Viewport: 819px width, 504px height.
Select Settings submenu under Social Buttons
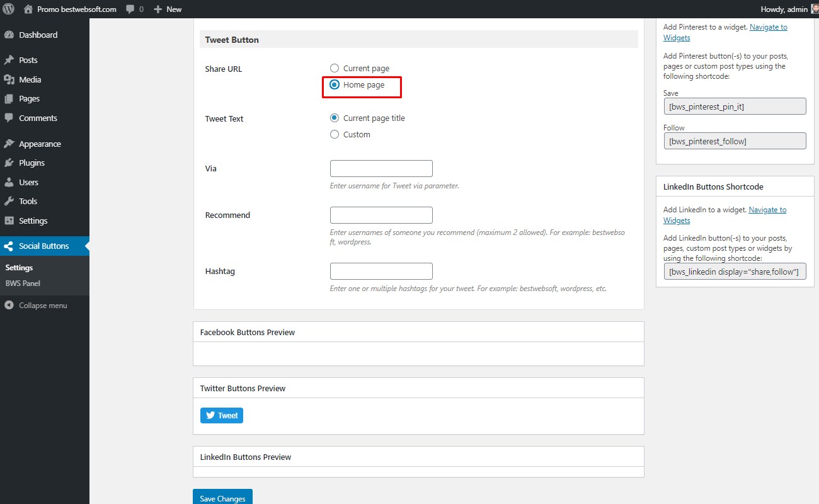coord(19,268)
